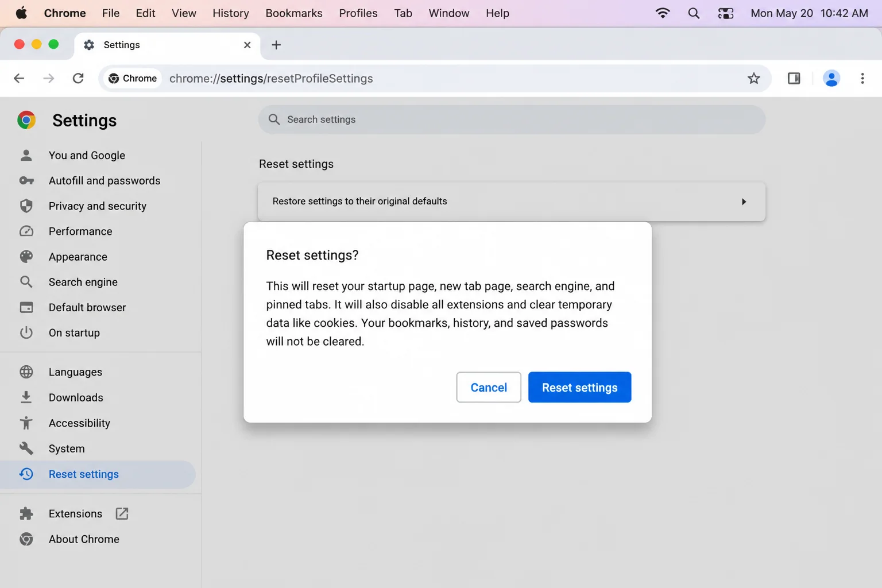Open Control Center in menu bar

tap(726, 13)
